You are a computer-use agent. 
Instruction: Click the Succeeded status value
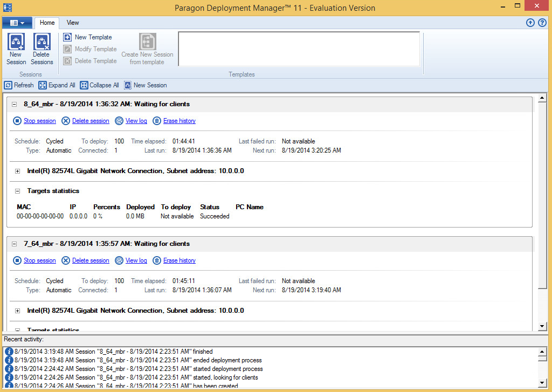[x=215, y=216]
